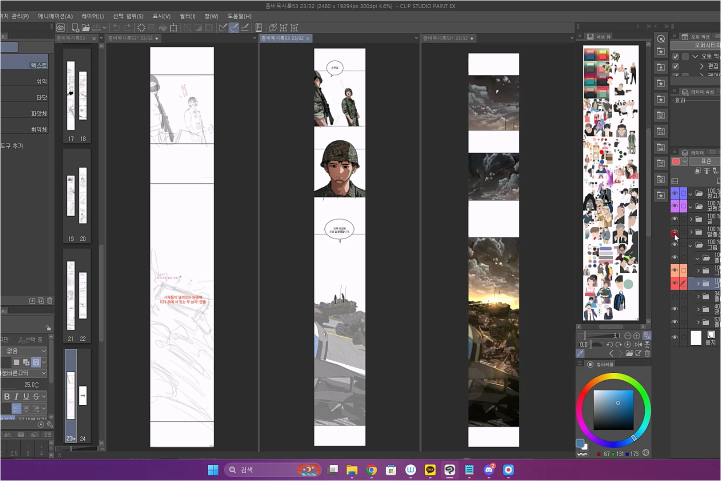Click the CLIP STUDIO assets swirl icon in toolbar
Screen dimensions: 721x481
point(273,28)
